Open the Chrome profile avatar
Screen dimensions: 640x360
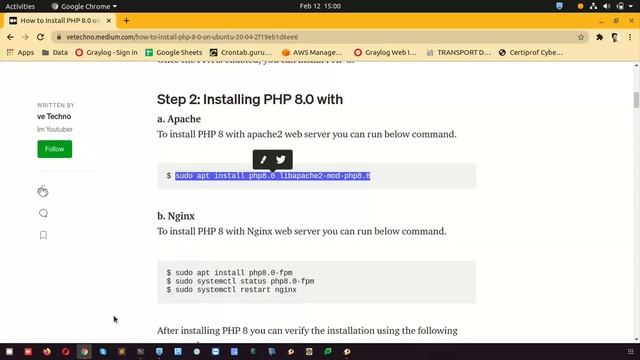(615, 37)
